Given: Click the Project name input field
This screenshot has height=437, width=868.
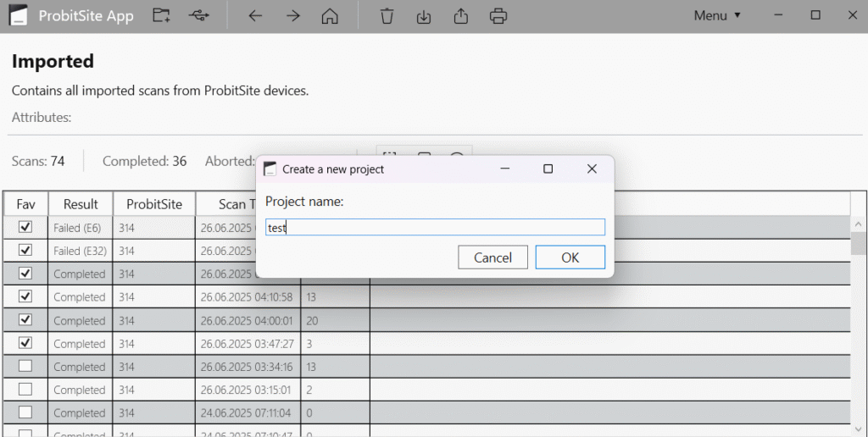Looking at the screenshot, I should (x=435, y=227).
